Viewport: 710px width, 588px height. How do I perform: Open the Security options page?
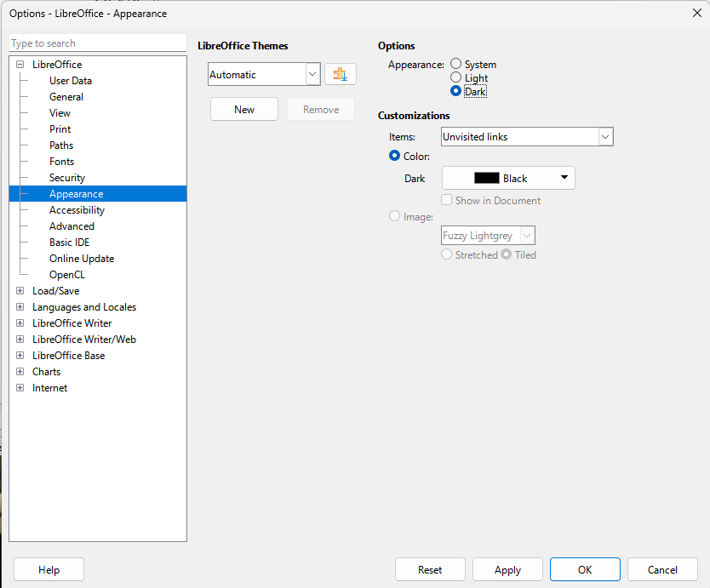[x=67, y=178]
